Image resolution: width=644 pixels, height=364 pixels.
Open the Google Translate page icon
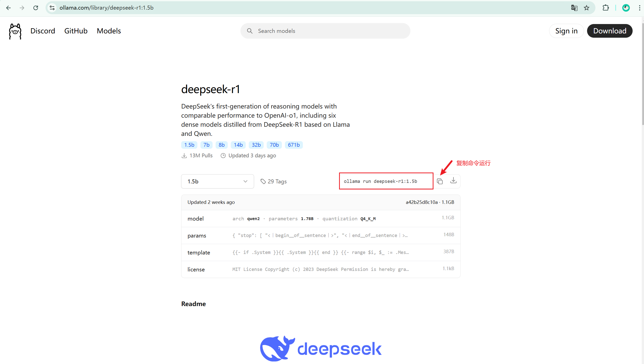click(x=574, y=8)
